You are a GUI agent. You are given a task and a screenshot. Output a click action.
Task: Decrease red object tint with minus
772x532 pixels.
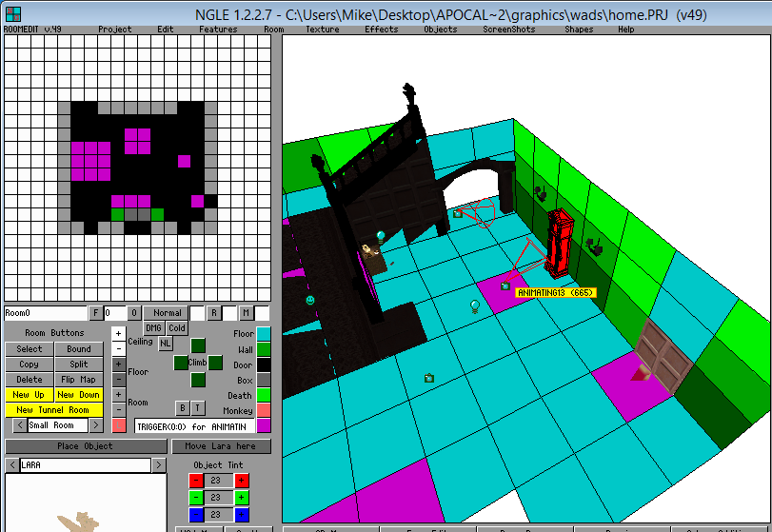click(x=196, y=481)
